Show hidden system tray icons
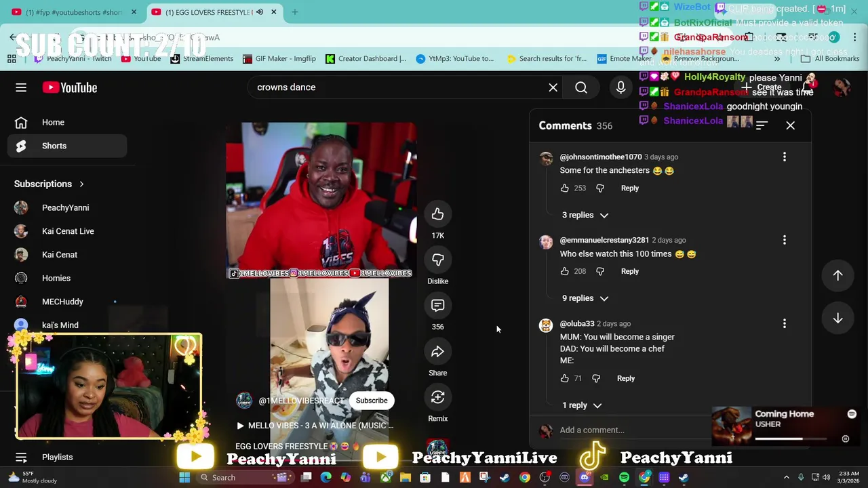This screenshot has height=488, width=868. (x=787, y=478)
